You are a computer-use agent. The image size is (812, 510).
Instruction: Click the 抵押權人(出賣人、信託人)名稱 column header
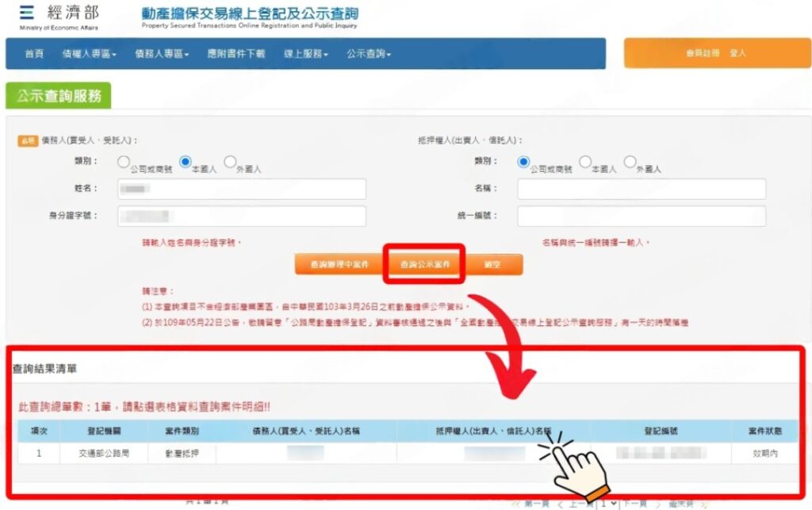point(493,431)
